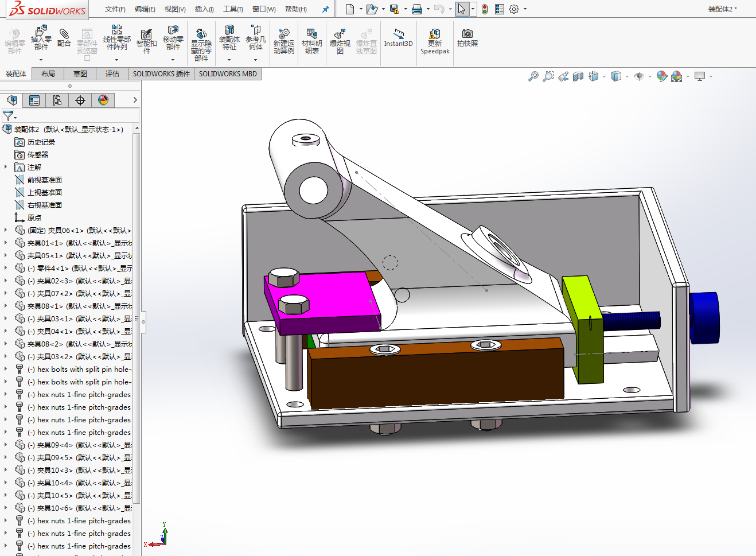Open the 工具(T) menu

click(233, 9)
